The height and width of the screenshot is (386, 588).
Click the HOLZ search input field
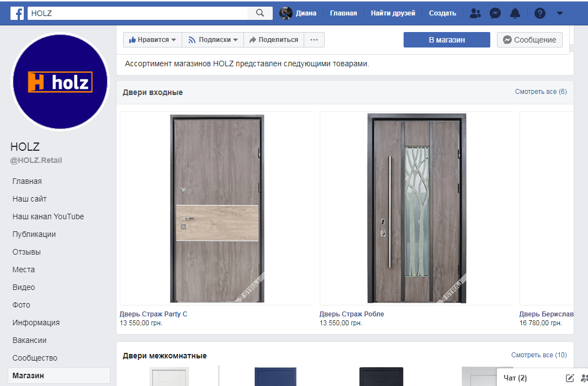(137, 13)
